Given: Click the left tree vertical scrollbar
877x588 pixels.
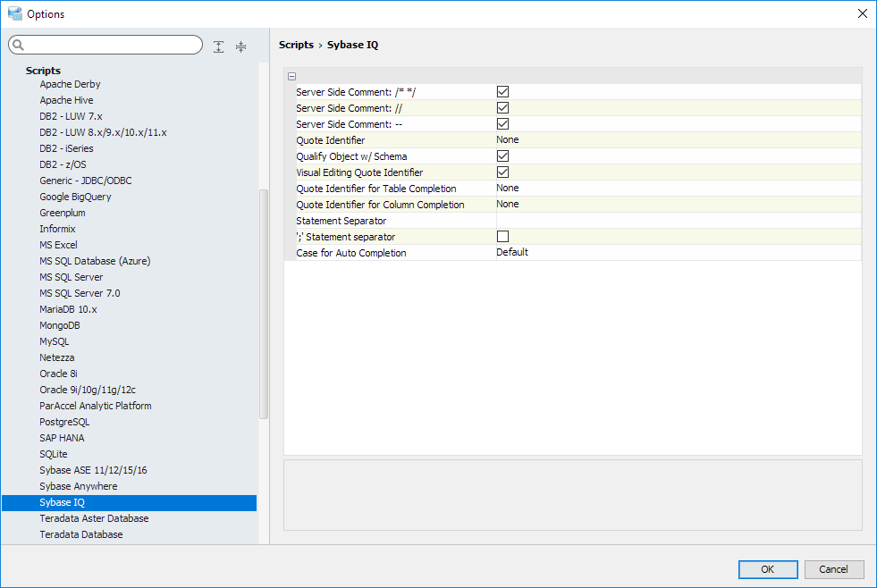Looking at the screenshot, I should (263, 304).
